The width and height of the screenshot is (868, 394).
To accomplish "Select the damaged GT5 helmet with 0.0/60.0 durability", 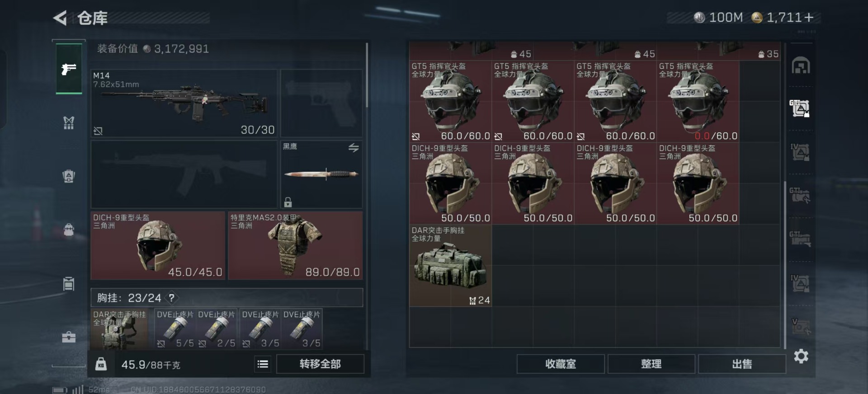I will click(x=698, y=102).
